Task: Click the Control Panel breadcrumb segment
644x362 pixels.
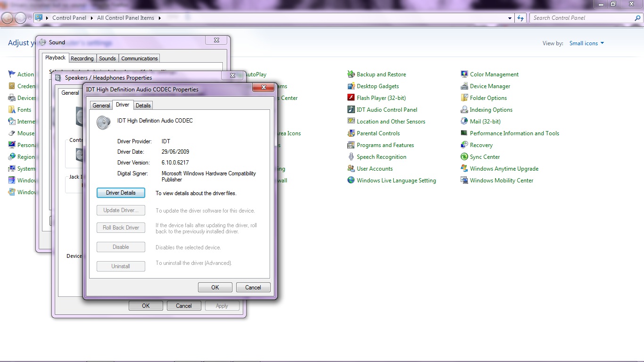Action: point(69,18)
